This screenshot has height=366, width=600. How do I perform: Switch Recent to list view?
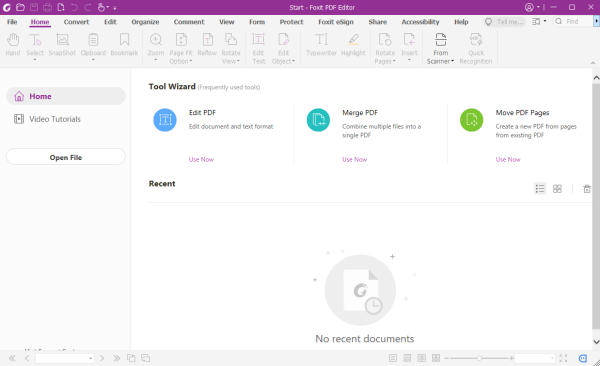[x=540, y=189]
